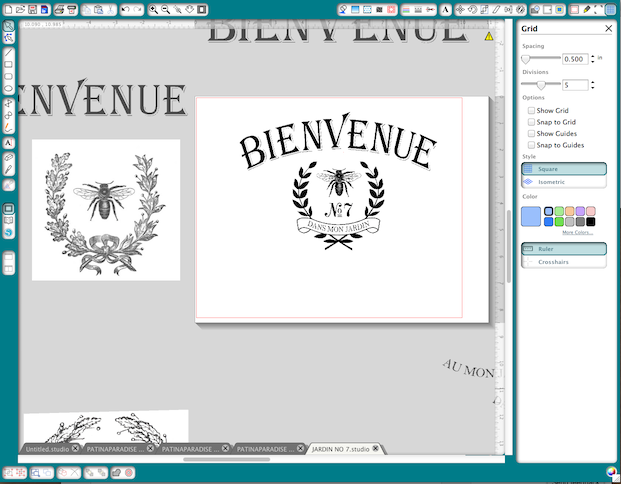Switch to JARDIN NO 7.studio tab
The height and width of the screenshot is (484, 621).
(340, 449)
